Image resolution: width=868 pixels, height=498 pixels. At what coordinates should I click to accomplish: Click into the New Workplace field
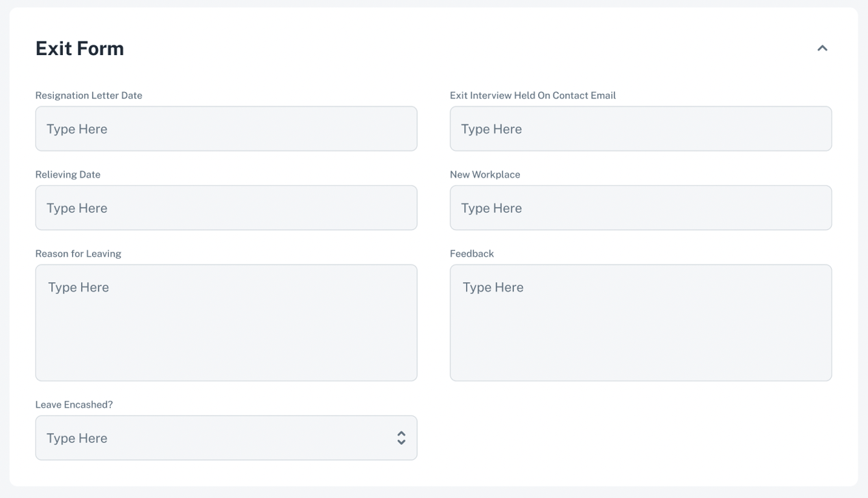(x=640, y=207)
